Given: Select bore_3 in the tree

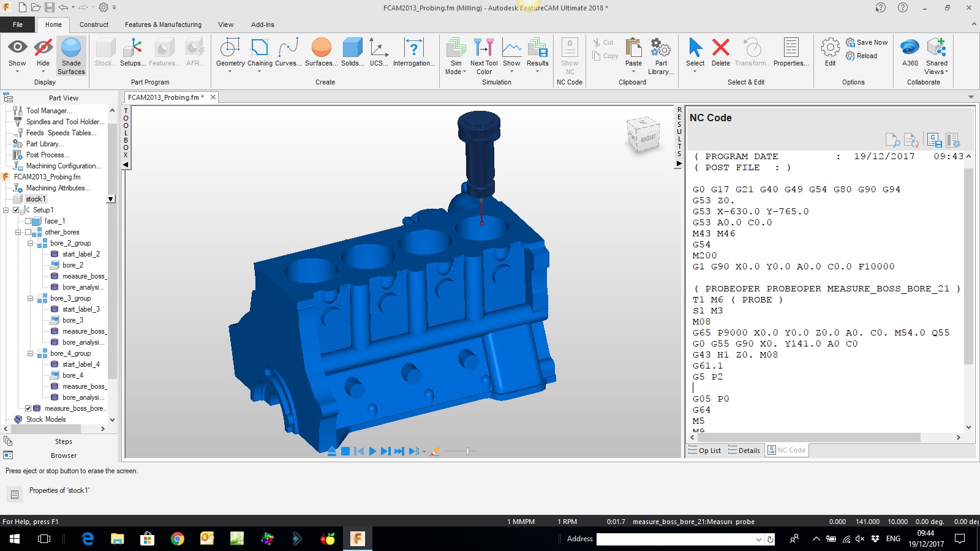Looking at the screenshot, I should (x=72, y=320).
